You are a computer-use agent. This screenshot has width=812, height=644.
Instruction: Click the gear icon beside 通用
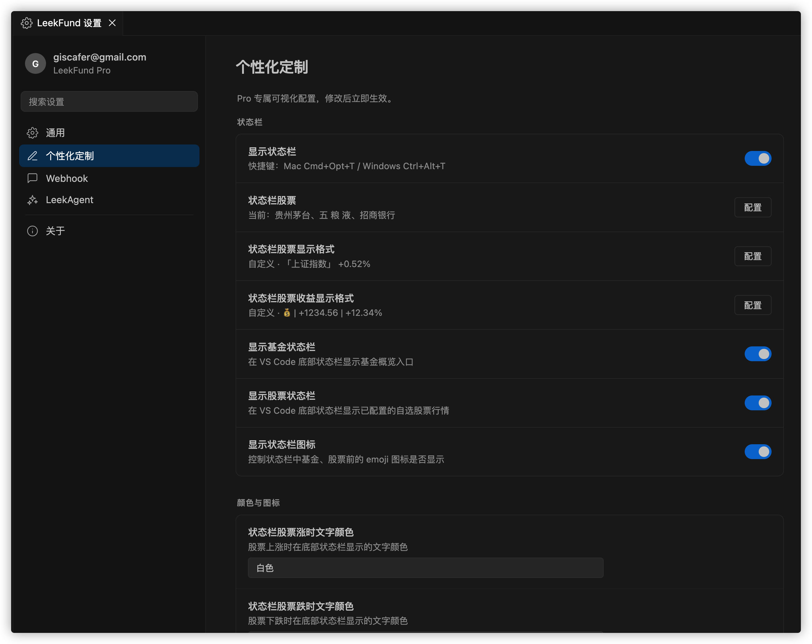coord(32,132)
